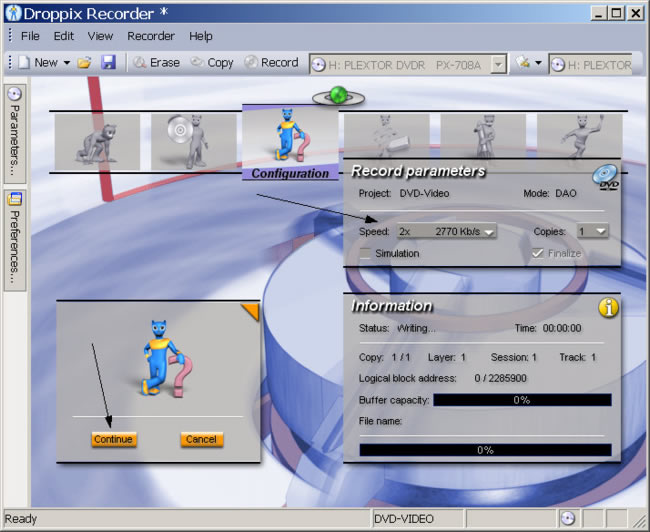Open the Copies dropdown
The height and width of the screenshot is (532, 650).
[x=592, y=231]
